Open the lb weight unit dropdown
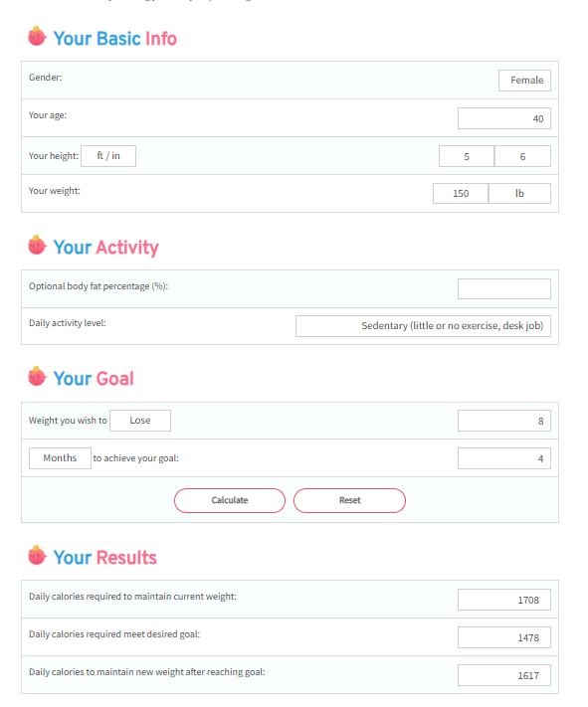 click(x=519, y=194)
